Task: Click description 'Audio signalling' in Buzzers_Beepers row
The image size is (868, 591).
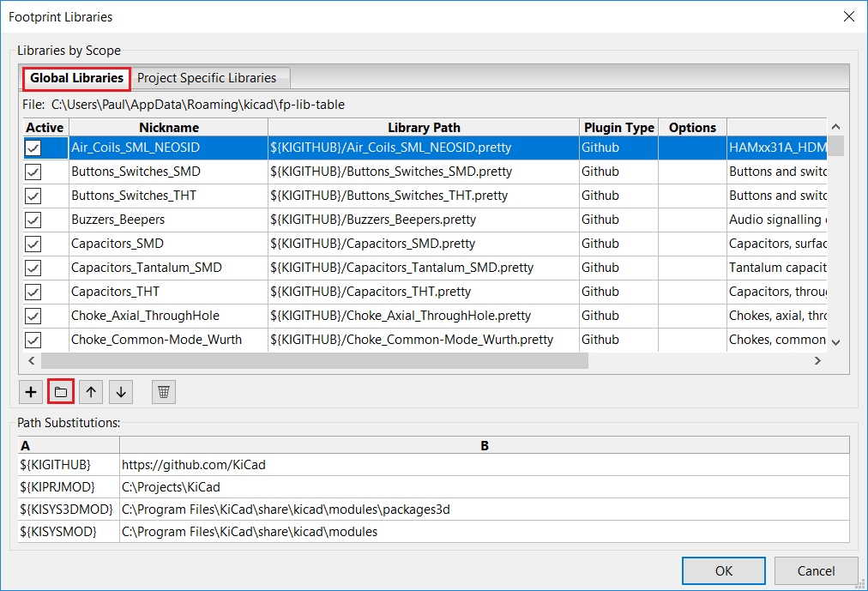Action: tap(777, 220)
